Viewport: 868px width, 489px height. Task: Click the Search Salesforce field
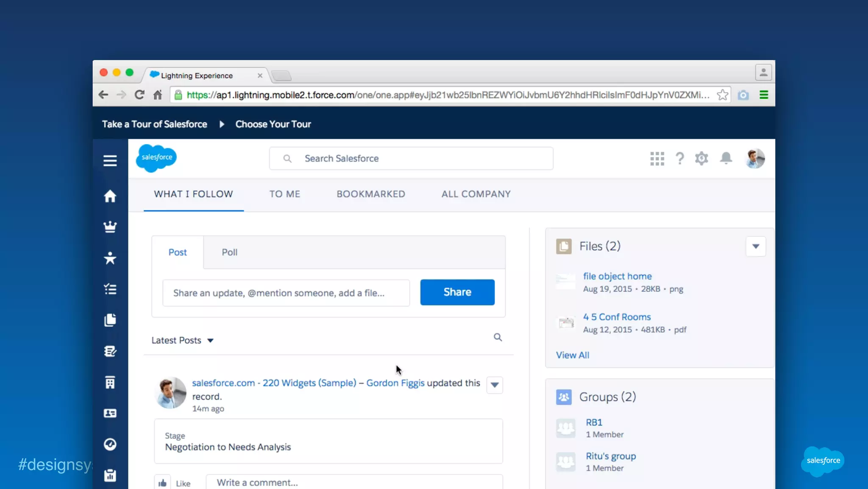point(411,159)
